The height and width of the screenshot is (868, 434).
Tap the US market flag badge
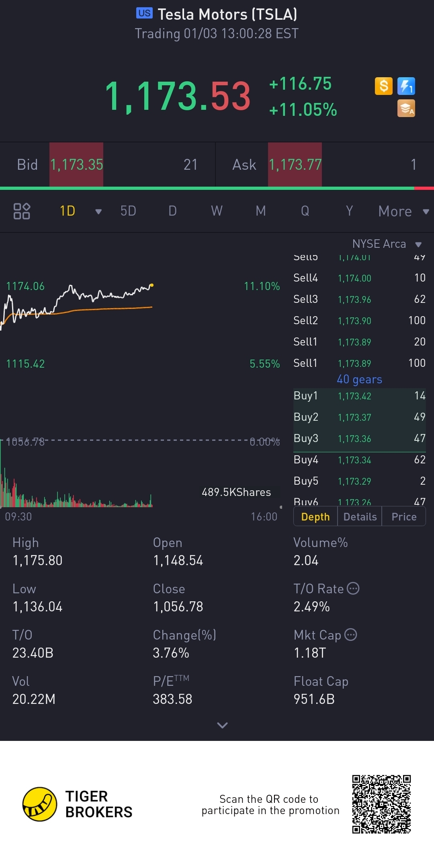point(144,13)
